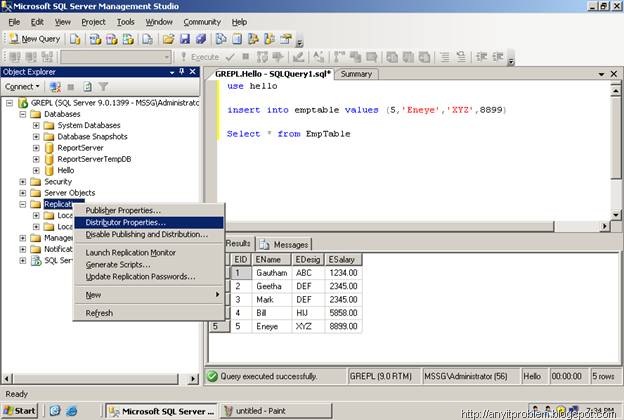Click the Start button on taskbar
The width and height of the screenshot is (624, 420).
pos(20,411)
